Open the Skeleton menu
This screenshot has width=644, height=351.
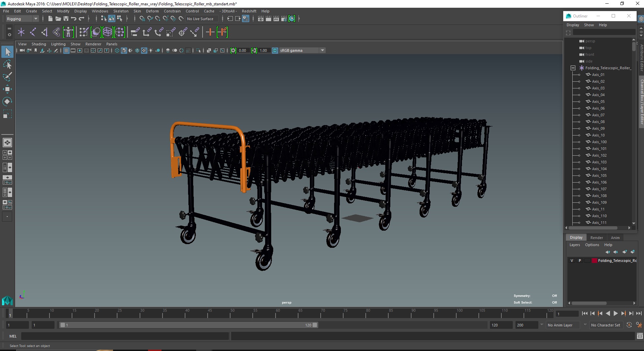[121, 11]
